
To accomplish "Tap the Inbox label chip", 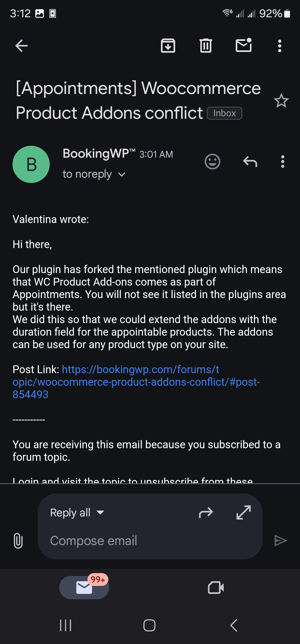I will point(224,113).
